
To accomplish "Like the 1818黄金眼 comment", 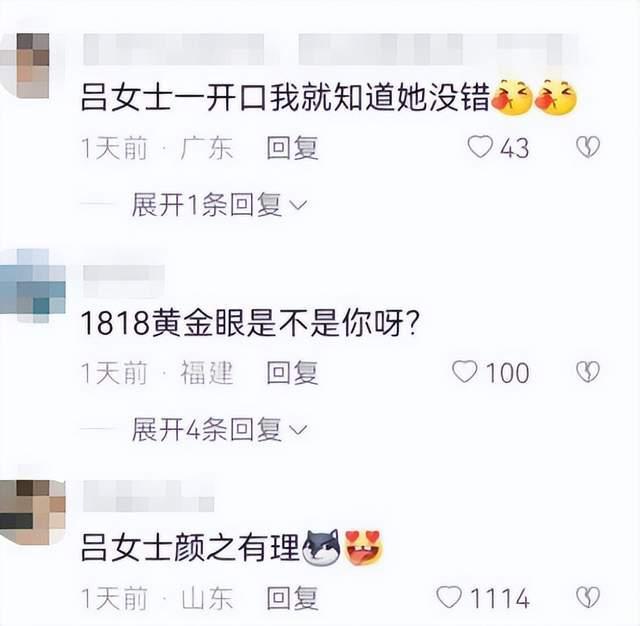I will [465, 371].
